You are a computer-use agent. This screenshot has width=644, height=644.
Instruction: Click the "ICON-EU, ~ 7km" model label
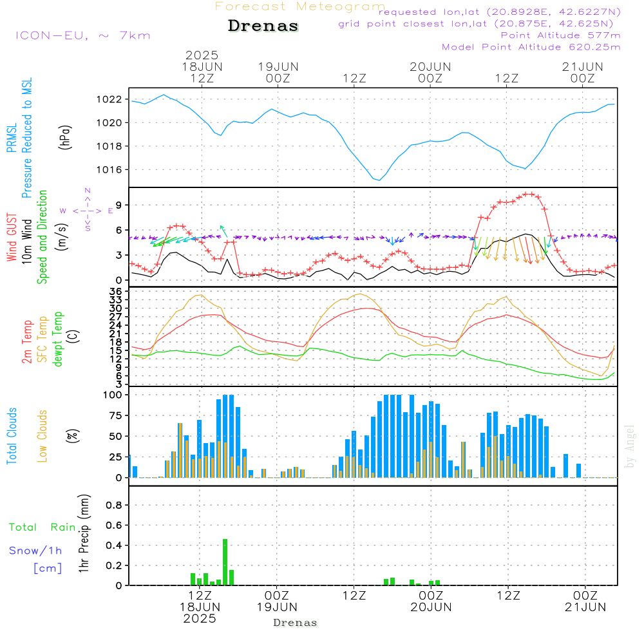(x=82, y=35)
